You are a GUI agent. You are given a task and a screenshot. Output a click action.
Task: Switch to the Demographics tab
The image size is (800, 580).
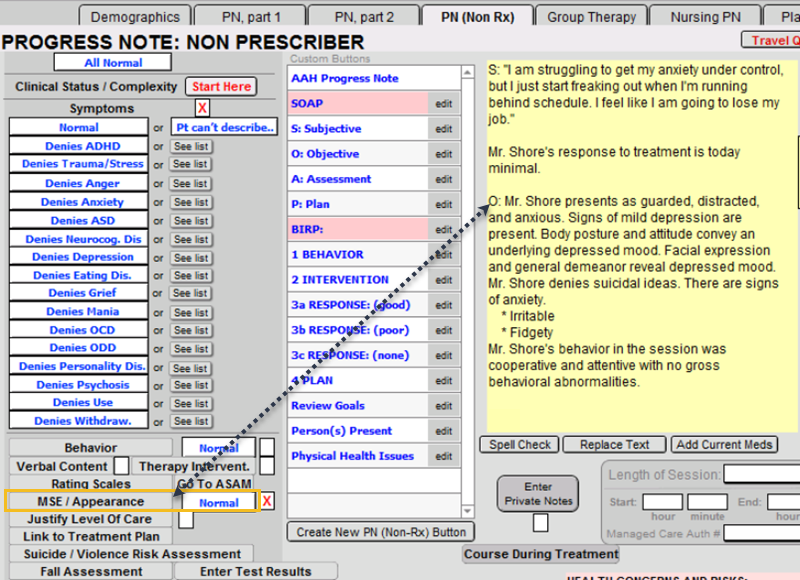(135, 17)
